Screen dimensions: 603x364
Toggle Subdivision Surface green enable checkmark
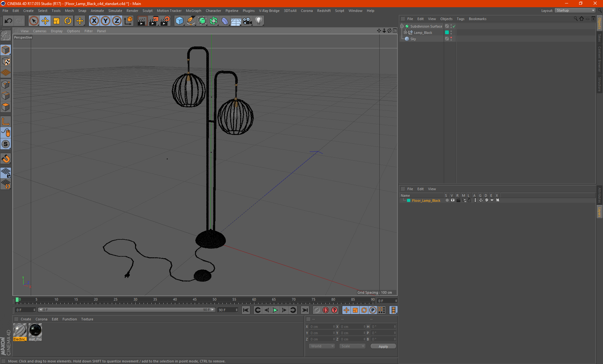(454, 26)
